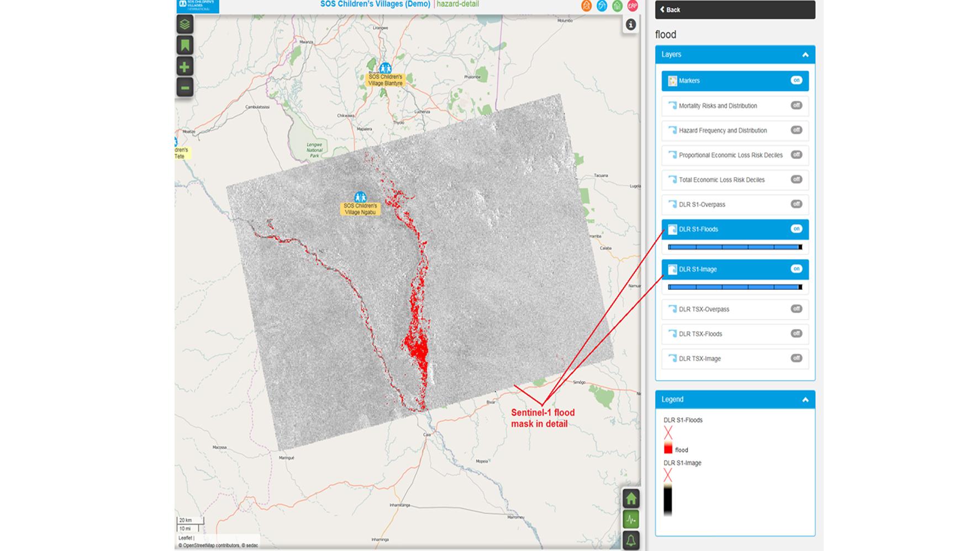Turn on Mortality Risks and Distribution toggle
Viewport: 980px width, 551px height.
(796, 105)
